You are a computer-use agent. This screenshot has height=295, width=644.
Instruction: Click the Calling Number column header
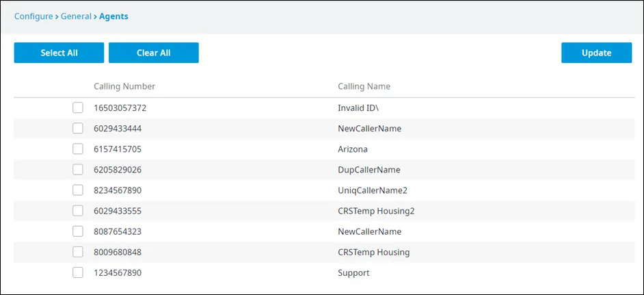pyautogui.click(x=124, y=86)
